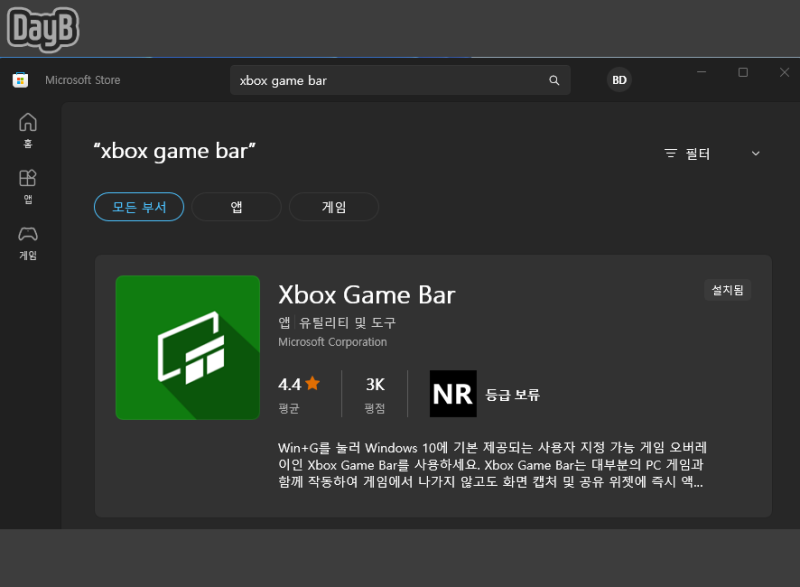Click the 설치됨 button
This screenshot has width=800, height=587.
727,288
